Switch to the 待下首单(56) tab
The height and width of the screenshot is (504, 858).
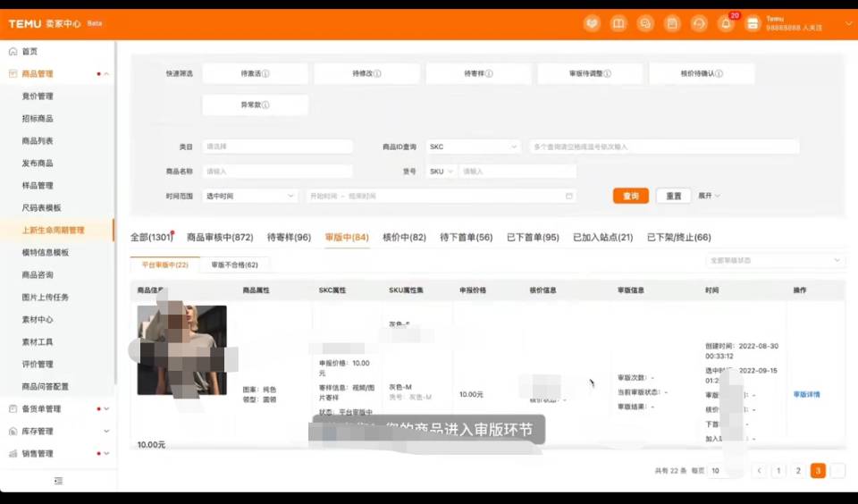[x=467, y=238]
